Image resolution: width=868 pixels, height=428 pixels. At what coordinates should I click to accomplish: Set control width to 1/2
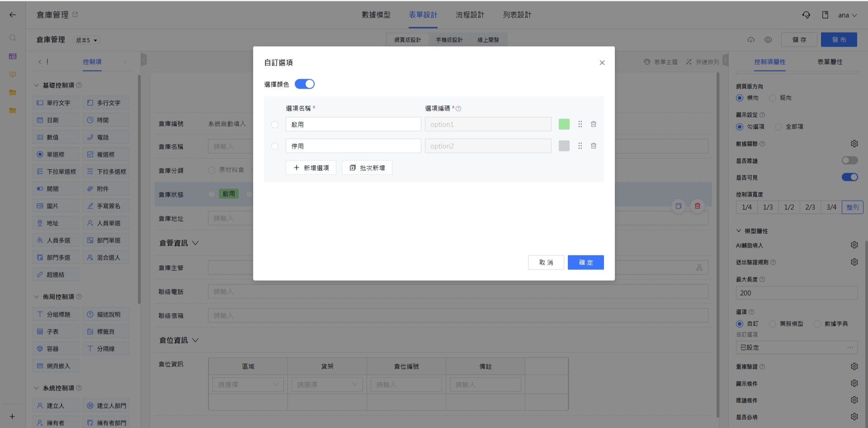[789, 207]
